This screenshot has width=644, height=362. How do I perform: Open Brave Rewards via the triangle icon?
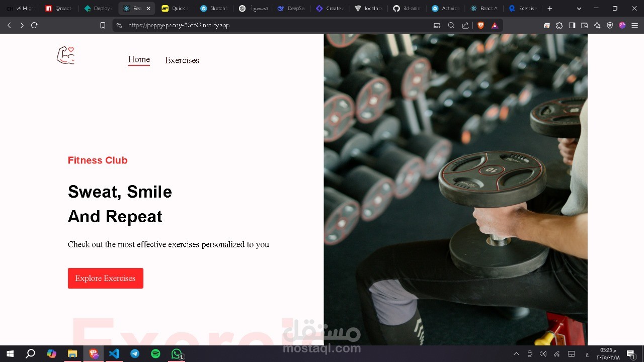(x=495, y=25)
